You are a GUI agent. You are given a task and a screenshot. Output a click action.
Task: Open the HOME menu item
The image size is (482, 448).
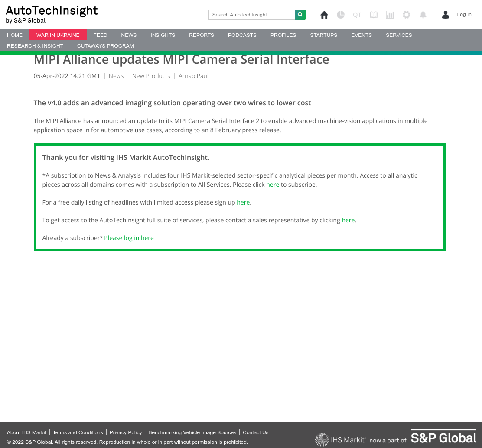coord(15,35)
